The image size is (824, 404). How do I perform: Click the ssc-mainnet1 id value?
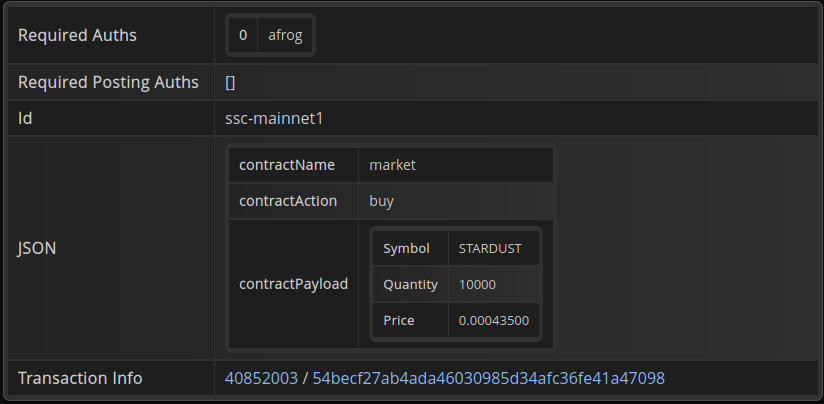coord(274,118)
